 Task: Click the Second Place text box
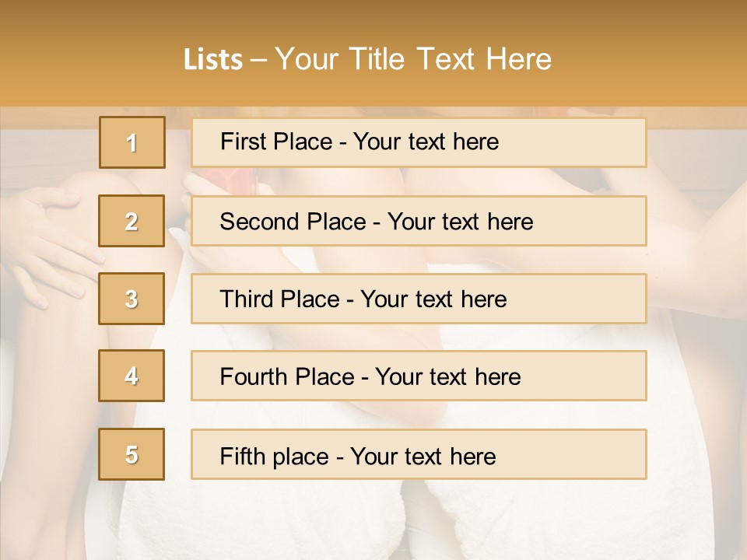coord(419,221)
